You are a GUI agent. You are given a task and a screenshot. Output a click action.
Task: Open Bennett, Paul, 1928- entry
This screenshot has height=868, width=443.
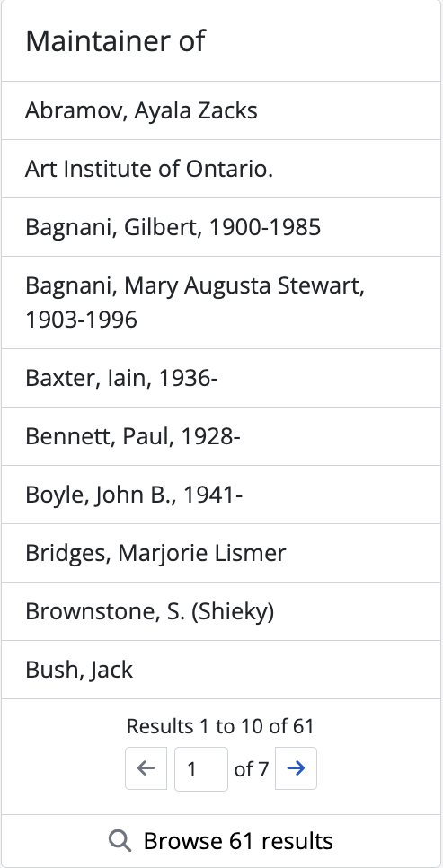coord(221,436)
